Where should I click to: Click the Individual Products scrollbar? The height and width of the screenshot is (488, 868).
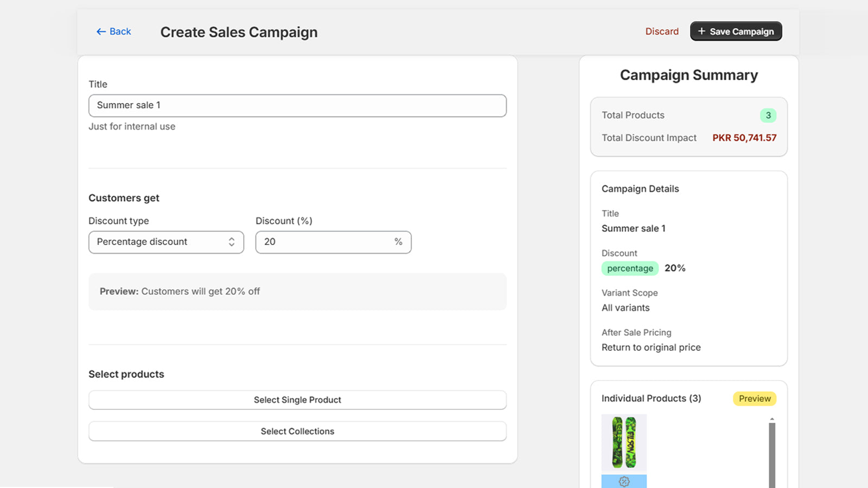tap(772, 453)
